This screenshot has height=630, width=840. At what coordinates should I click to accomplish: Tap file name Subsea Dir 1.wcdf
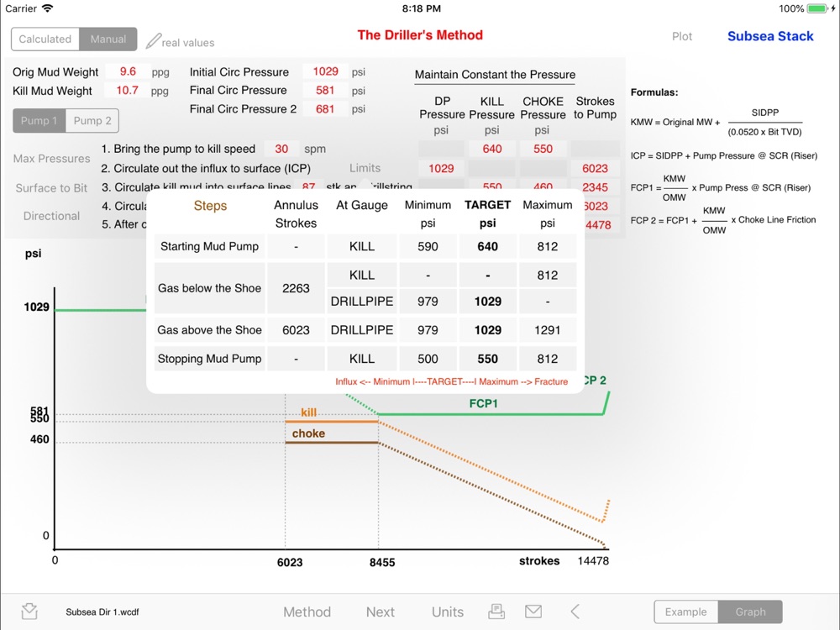tap(102, 612)
